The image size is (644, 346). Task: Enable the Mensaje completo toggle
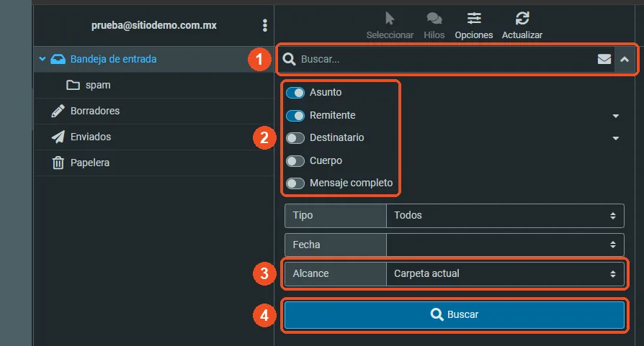pyautogui.click(x=295, y=183)
